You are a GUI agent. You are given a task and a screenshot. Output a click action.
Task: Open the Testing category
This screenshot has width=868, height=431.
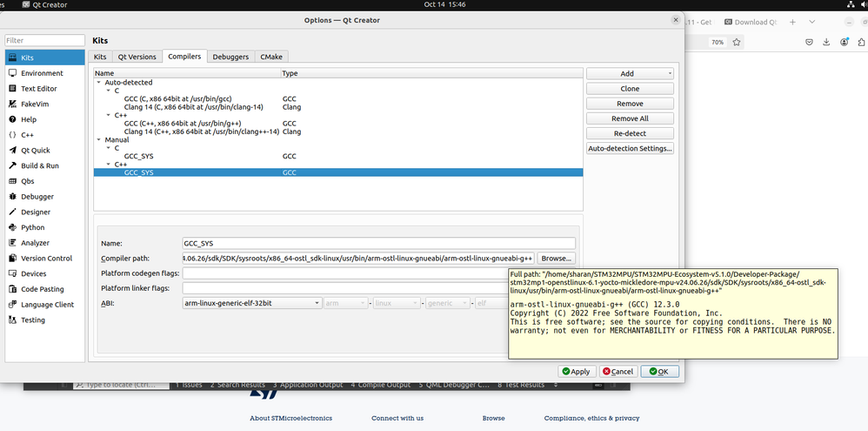pyautogui.click(x=45, y=320)
